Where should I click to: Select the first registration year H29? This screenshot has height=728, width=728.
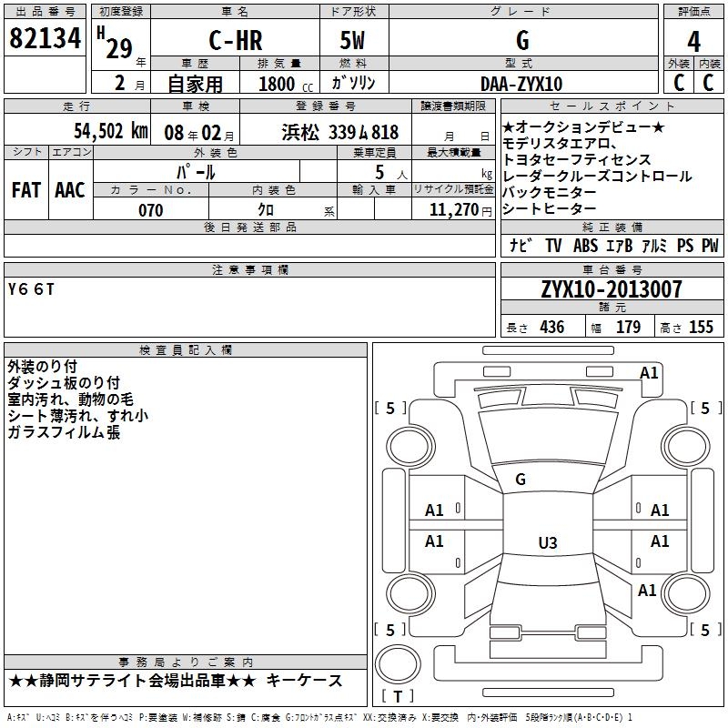pyautogui.click(x=115, y=43)
